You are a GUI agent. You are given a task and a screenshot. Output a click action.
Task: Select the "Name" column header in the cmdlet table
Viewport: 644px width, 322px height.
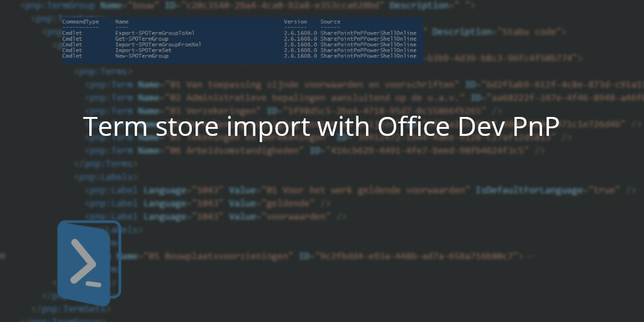(x=122, y=22)
